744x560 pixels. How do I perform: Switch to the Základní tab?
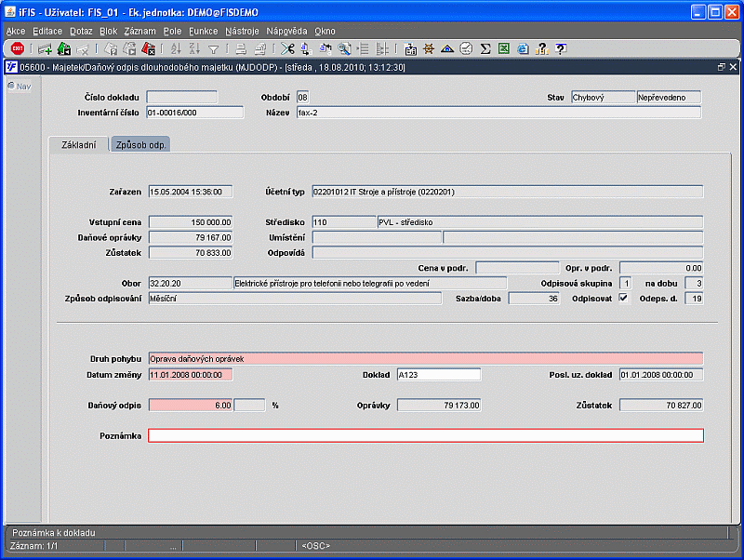coord(79,145)
